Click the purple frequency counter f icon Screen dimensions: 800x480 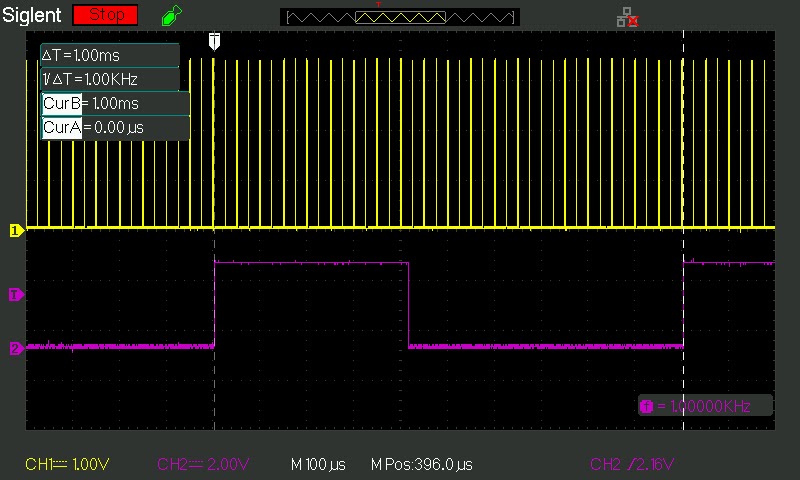pyautogui.click(x=646, y=406)
